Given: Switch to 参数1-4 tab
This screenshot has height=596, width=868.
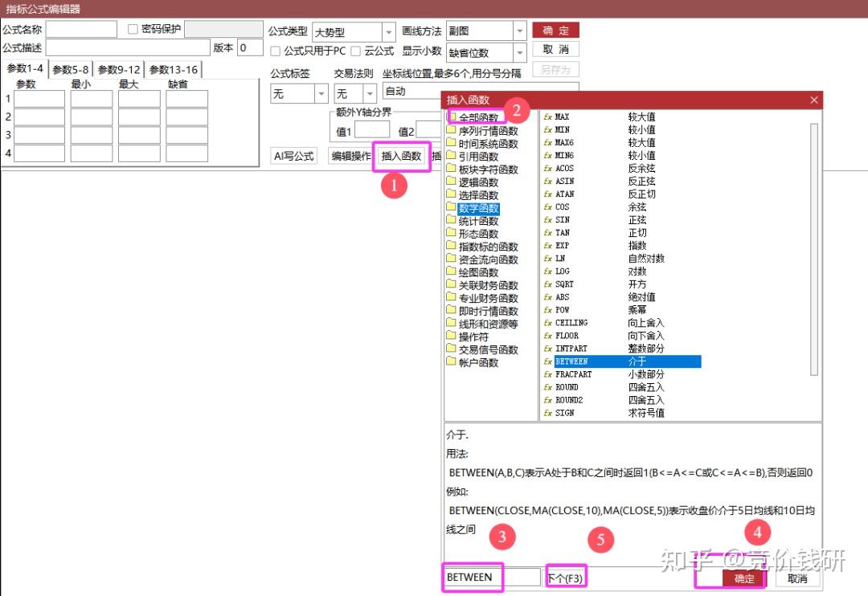Looking at the screenshot, I should (x=25, y=68).
